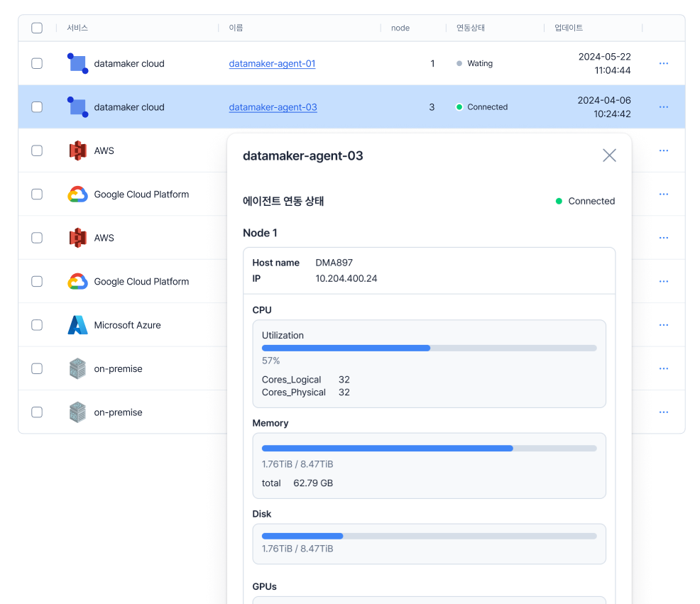700x604 pixels.
Task: Click the 이름 column header
Action: [236, 28]
